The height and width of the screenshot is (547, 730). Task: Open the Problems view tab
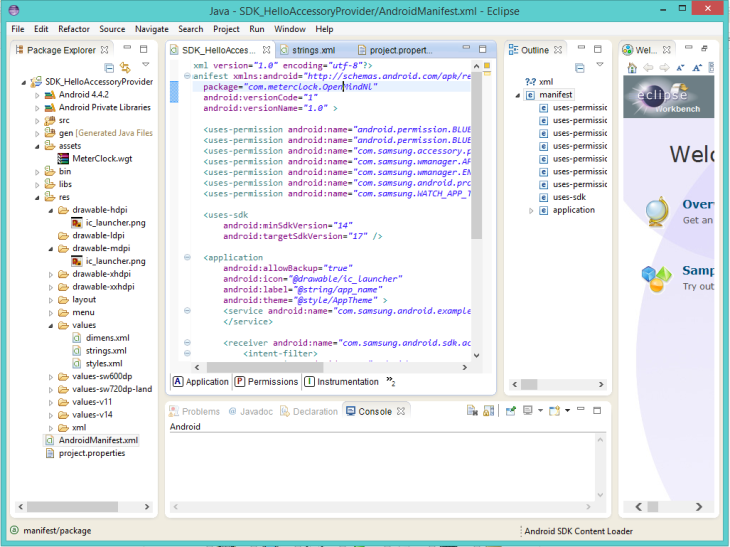200,411
